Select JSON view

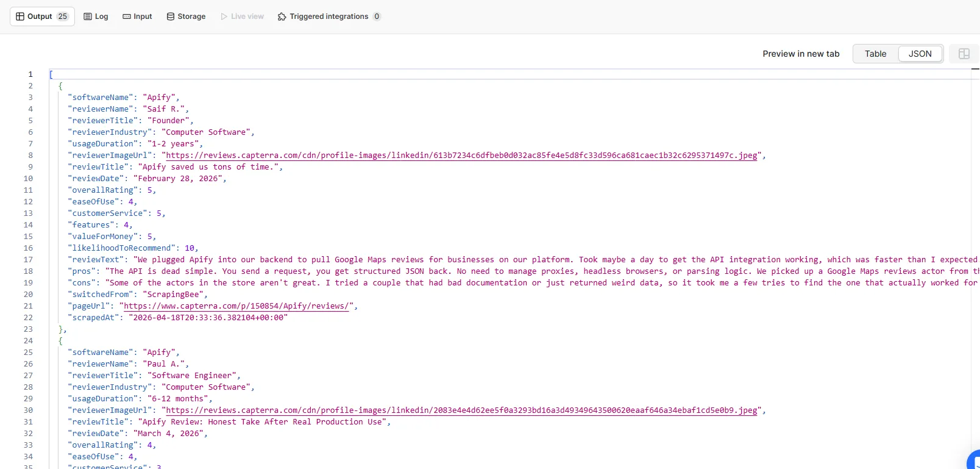[920, 54]
